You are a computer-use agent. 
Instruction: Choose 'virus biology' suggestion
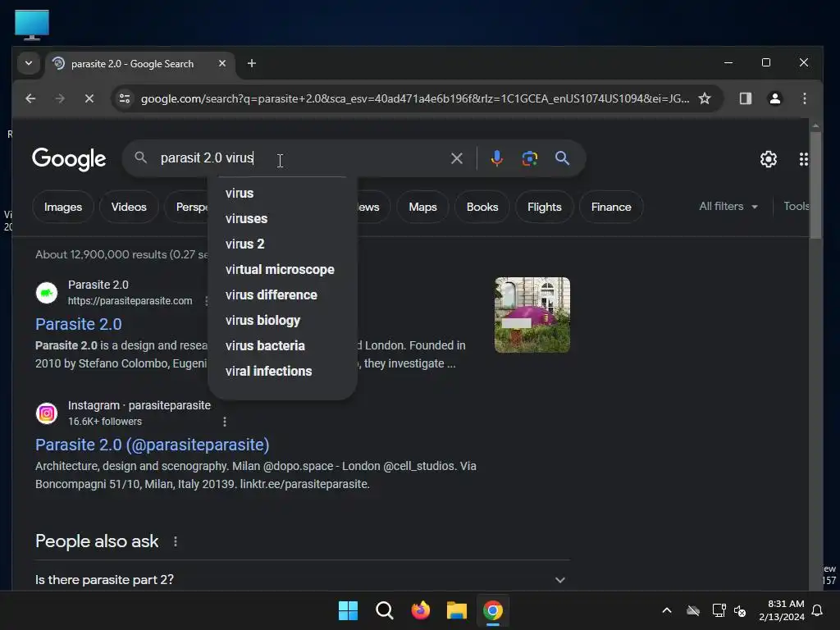(282, 321)
